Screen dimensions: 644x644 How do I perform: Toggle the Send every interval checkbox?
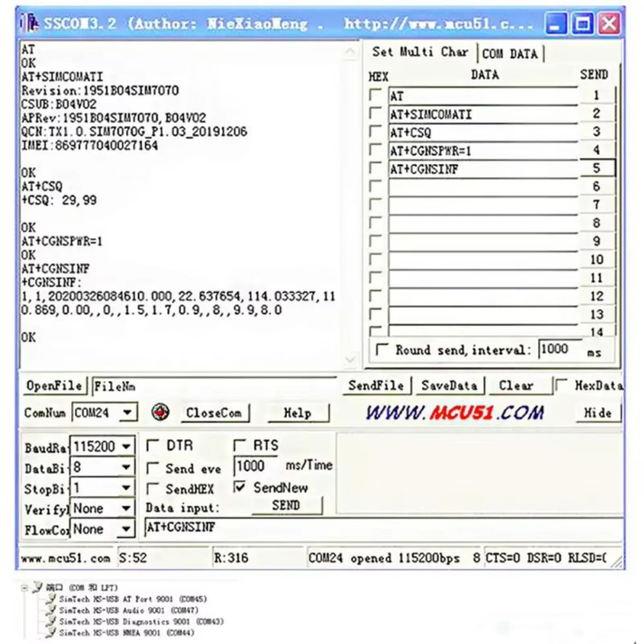(x=152, y=468)
